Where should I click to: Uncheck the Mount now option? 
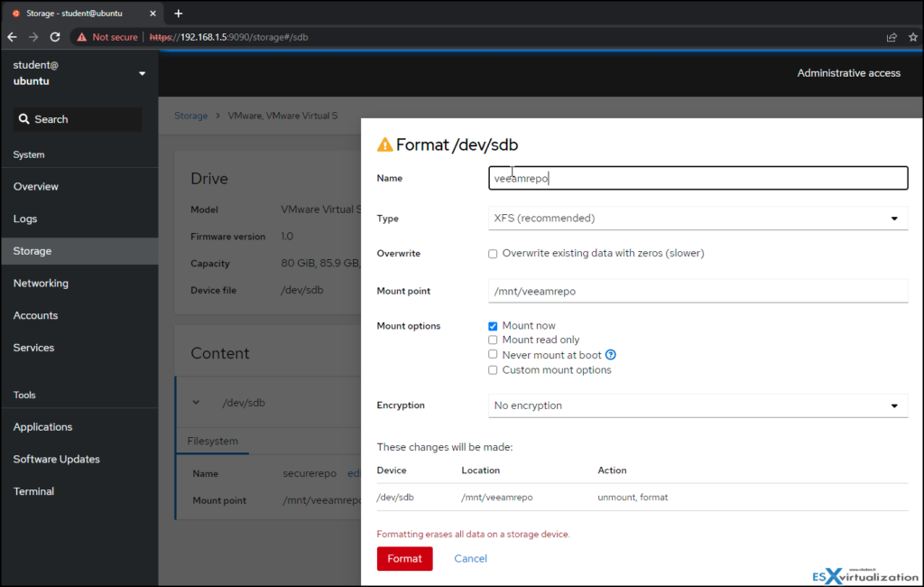coord(493,325)
